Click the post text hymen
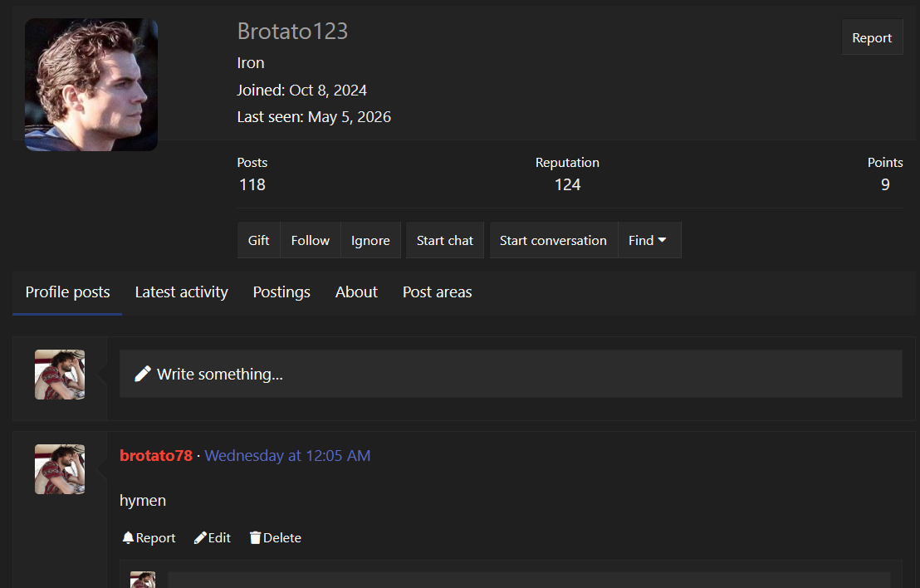The width and height of the screenshot is (920, 588). coord(143,501)
